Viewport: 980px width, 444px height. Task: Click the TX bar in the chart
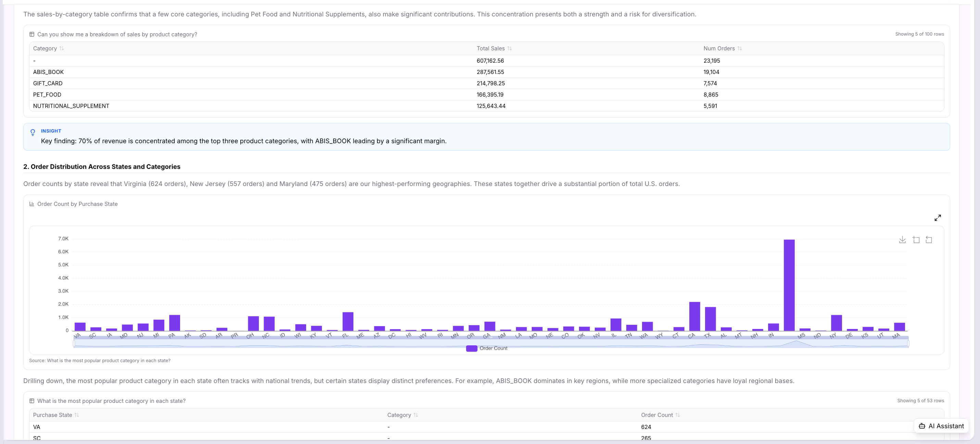point(710,319)
